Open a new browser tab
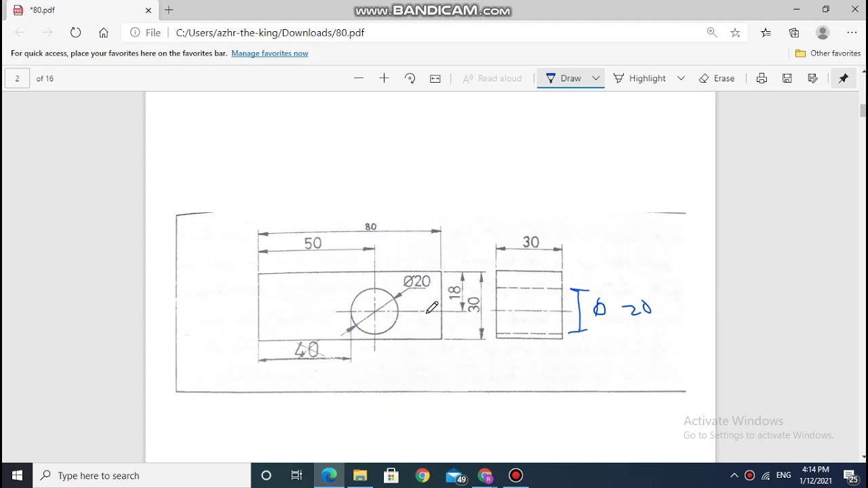The image size is (868, 488). pyautogui.click(x=169, y=10)
